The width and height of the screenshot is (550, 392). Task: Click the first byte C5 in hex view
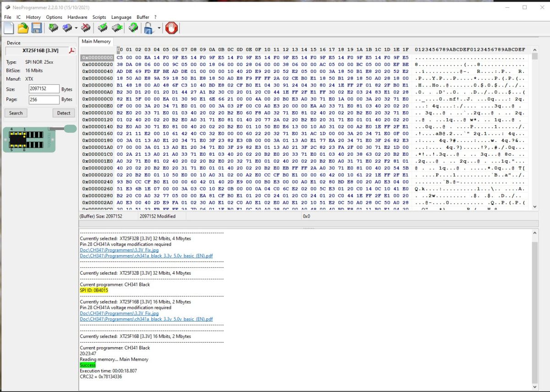[120, 58]
